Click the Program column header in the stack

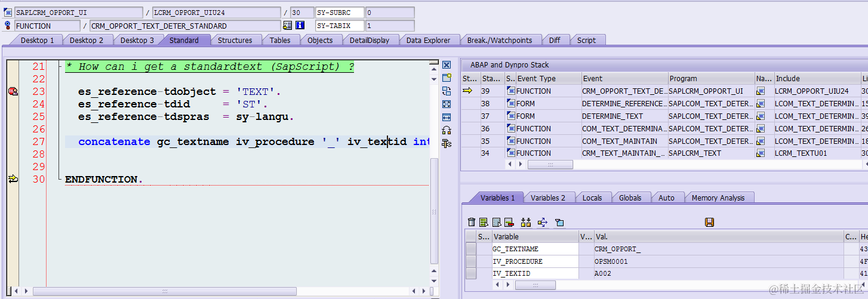[711, 78]
